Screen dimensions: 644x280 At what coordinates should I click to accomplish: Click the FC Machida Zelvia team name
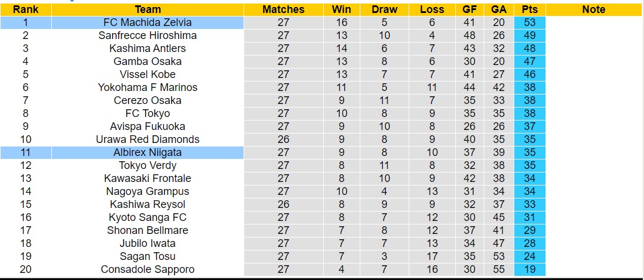(147, 22)
